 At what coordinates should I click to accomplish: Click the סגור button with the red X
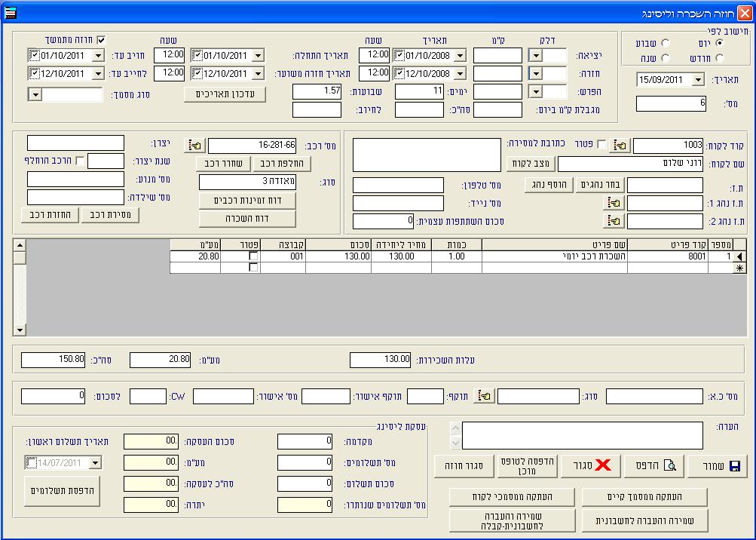pos(591,465)
